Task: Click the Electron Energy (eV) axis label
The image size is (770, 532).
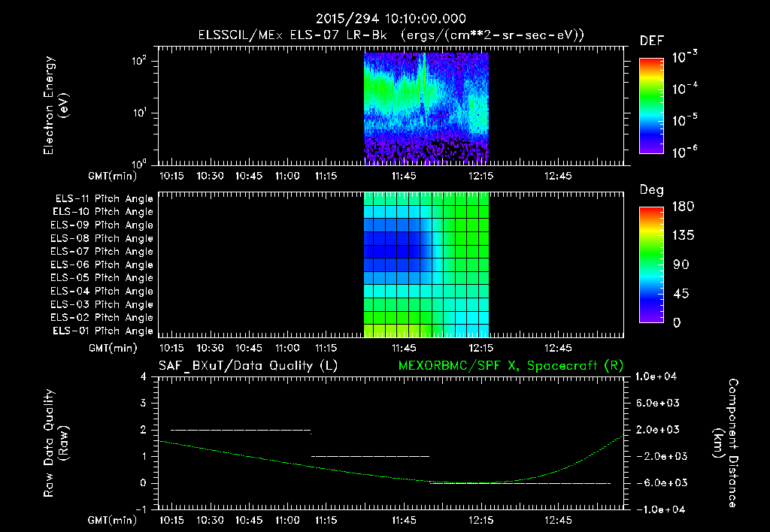Action: (56, 105)
